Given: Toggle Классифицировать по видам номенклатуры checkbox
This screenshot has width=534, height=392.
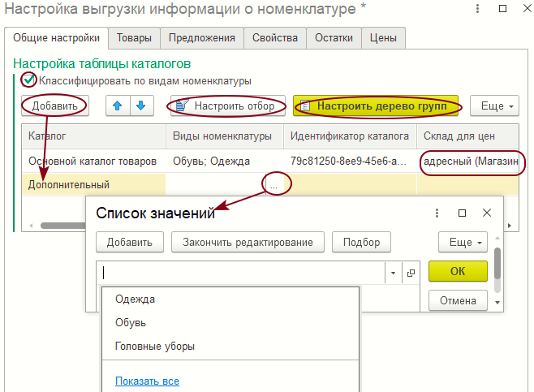Looking at the screenshot, I should pos(28,80).
